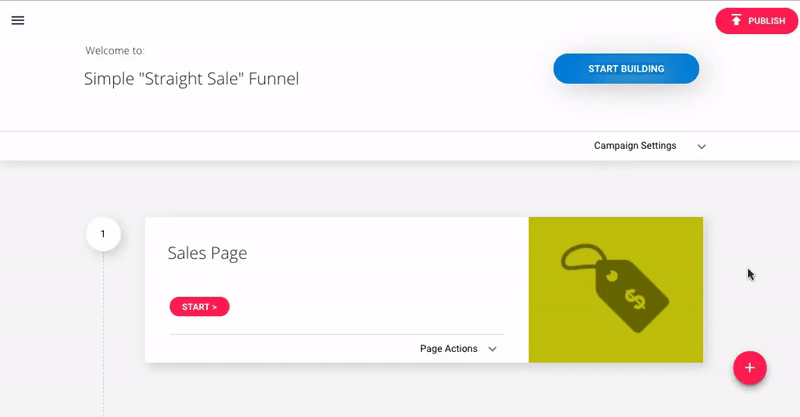Screen dimensions: 800x417
Task: Start editing the Sales Page
Action: click(x=199, y=307)
